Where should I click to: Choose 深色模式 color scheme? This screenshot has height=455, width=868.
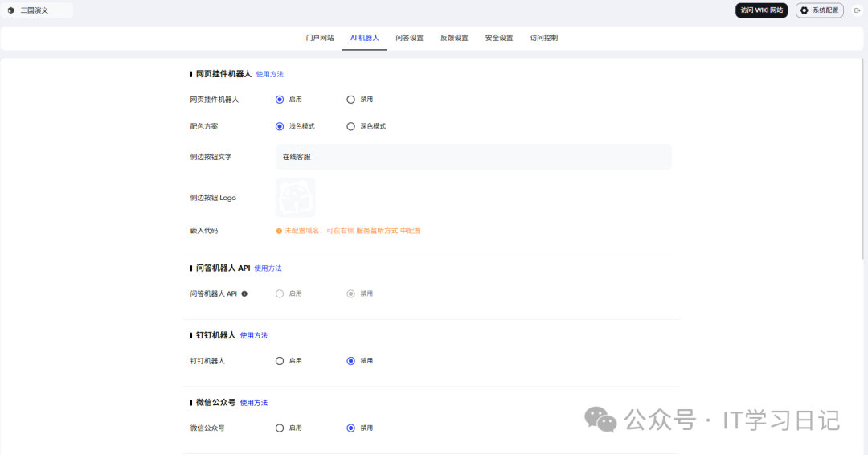350,126
